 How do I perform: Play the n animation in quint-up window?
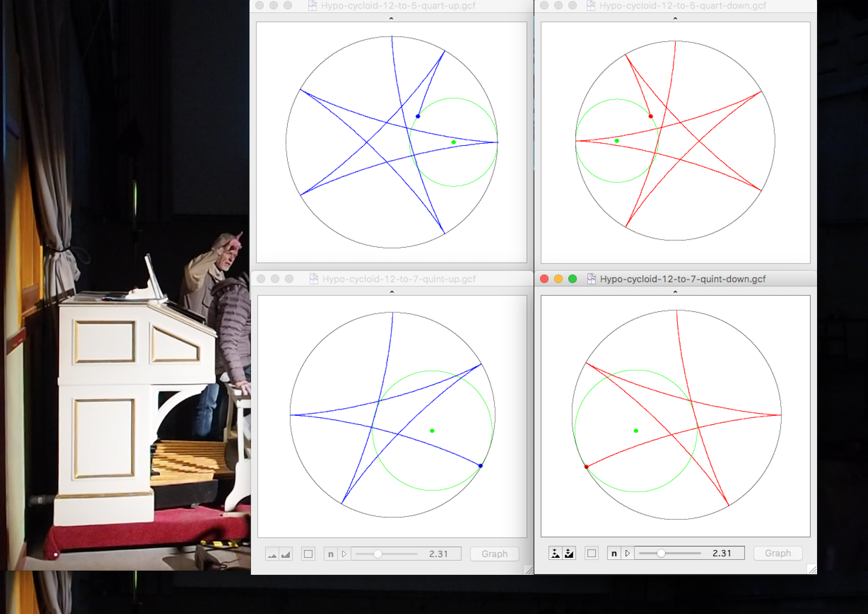pyautogui.click(x=344, y=554)
